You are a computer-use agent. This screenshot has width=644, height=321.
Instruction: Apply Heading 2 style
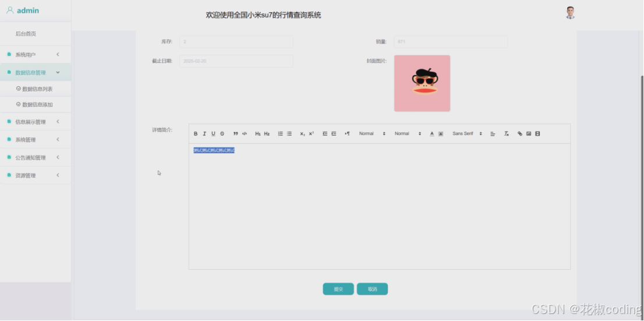pyautogui.click(x=267, y=133)
